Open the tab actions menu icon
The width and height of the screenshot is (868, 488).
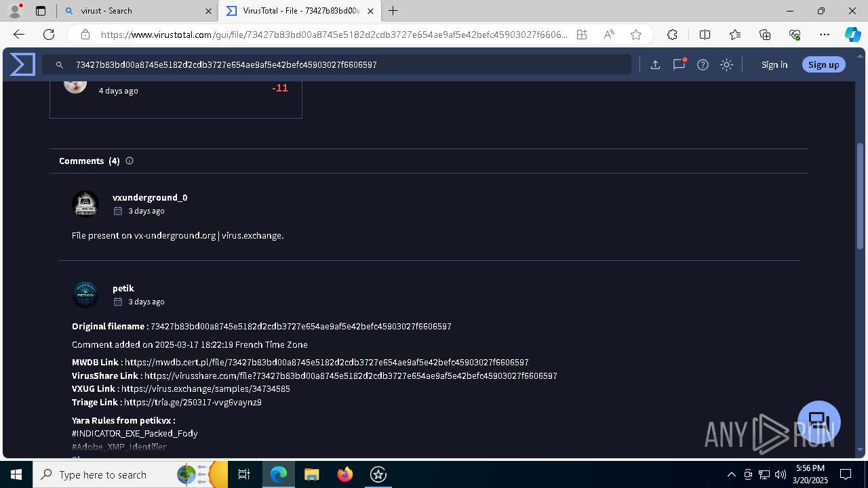tap(40, 11)
